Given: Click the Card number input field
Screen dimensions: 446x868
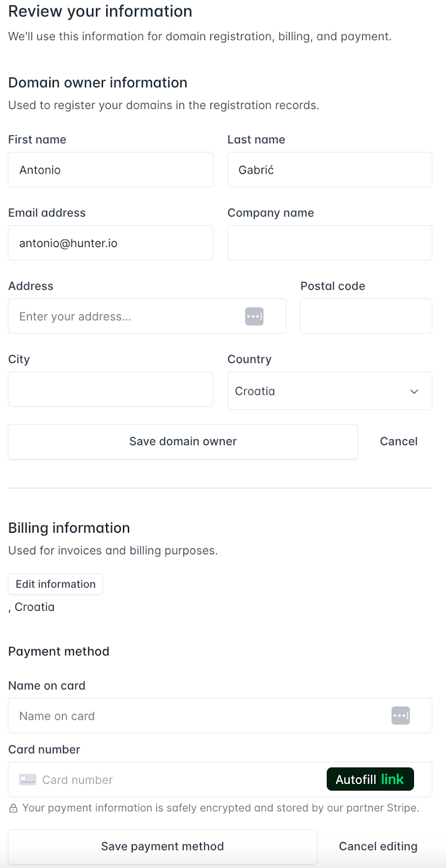Looking at the screenshot, I should click(179, 780).
